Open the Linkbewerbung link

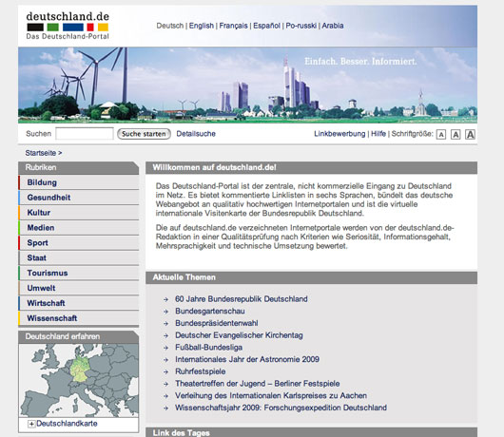(x=339, y=134)
